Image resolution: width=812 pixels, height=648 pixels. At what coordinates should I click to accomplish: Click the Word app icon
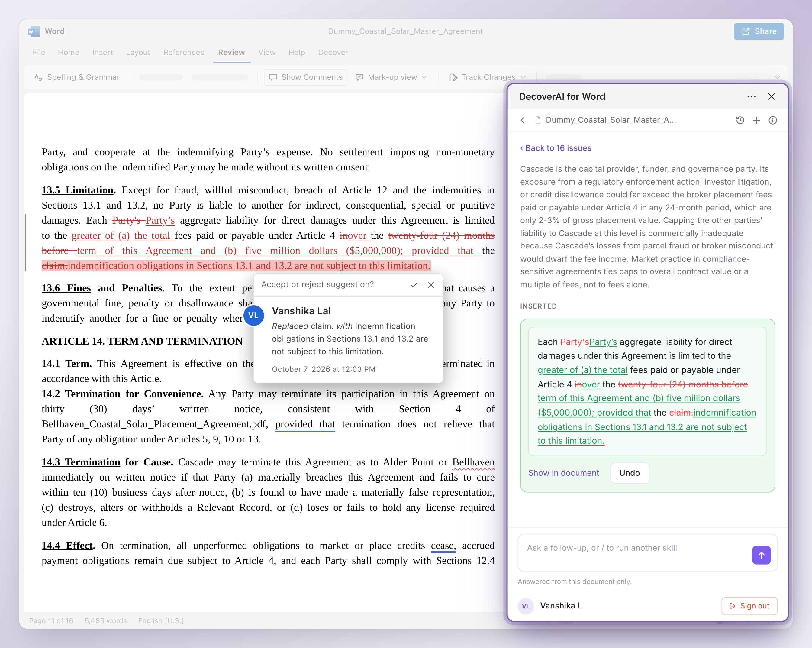pos(34,31)
